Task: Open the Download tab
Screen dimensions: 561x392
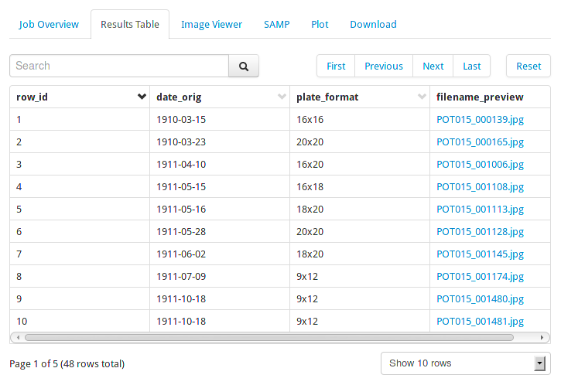Action: pos(373,24)
